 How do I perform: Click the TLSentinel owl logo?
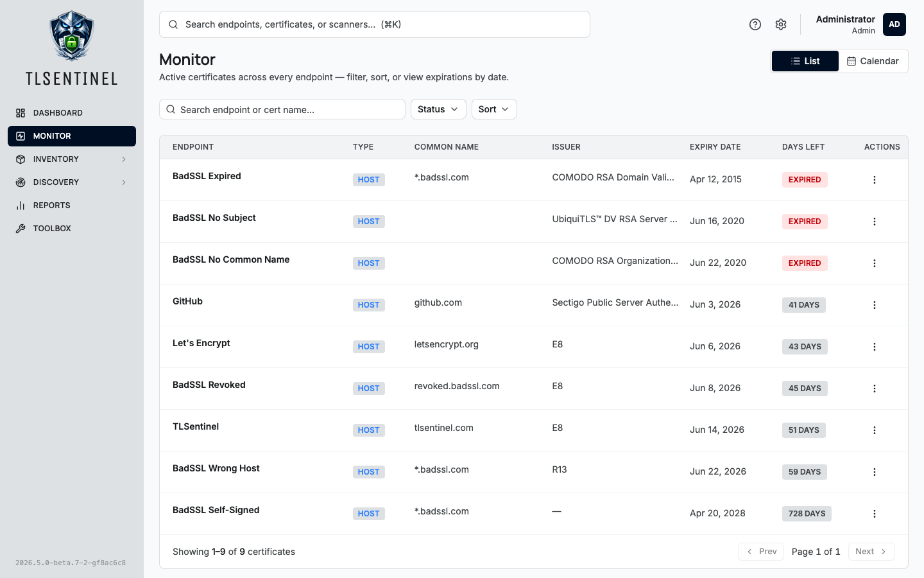point(72,36)
